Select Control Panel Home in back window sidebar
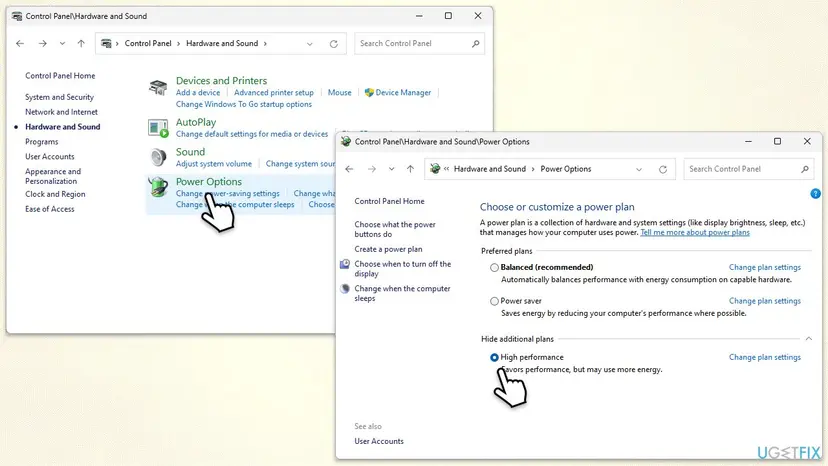Screen dimensions: 828x466 pyautogui.click(x=60, y=76)
